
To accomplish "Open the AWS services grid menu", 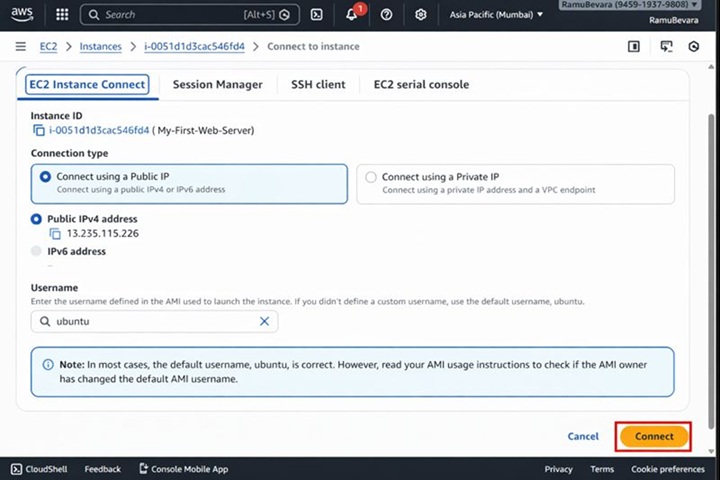I will coord(62,15).
